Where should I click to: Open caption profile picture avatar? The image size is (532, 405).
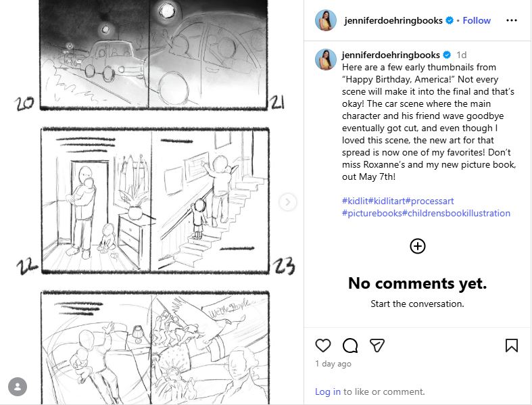tap(326, 59)
